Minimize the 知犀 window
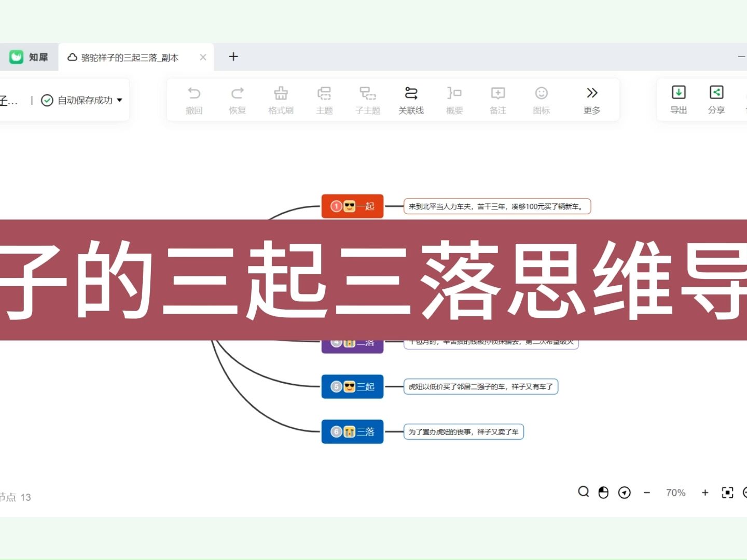Screen dimensions: 747x560 (742, 57)
